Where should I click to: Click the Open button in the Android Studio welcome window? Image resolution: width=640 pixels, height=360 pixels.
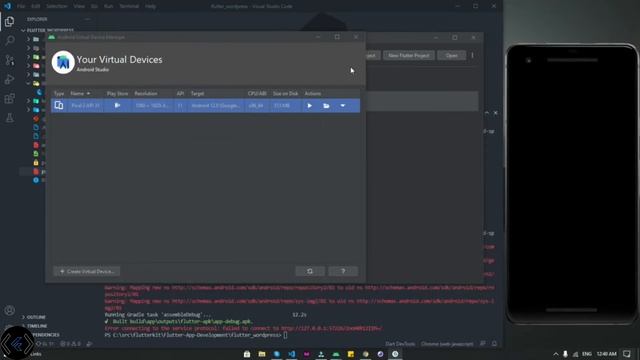(451, 56)
